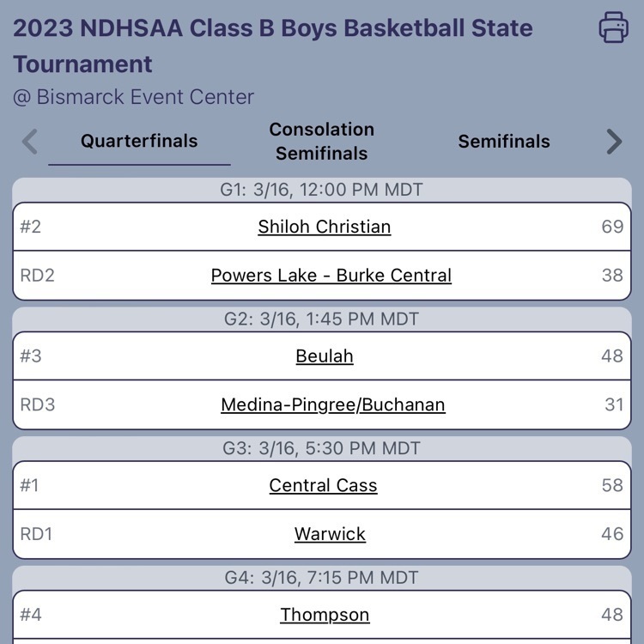The image size is (644, 644).
Task: Click the G4 3/16 7:15 PM game header
Action: [322, 578]
